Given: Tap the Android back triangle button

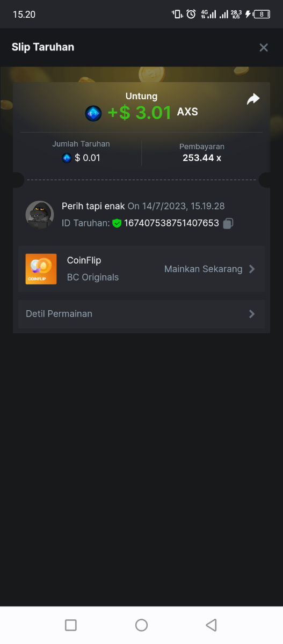Looking at the screenshot, I should (x=211, y=625).
